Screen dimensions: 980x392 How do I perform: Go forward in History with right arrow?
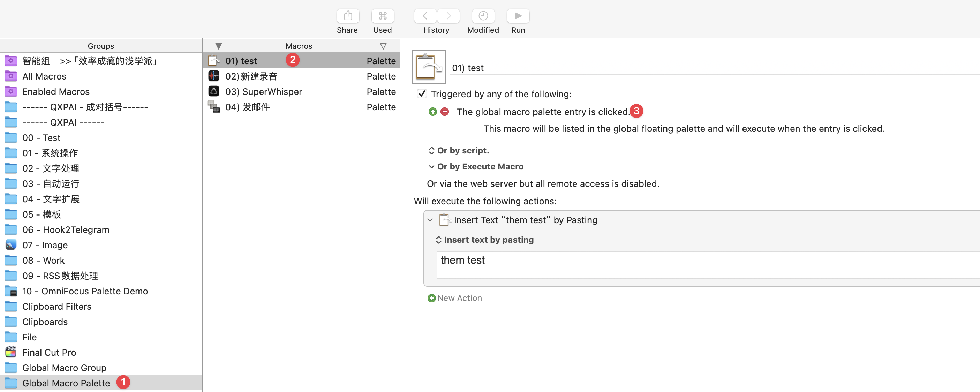pos(448,16)
